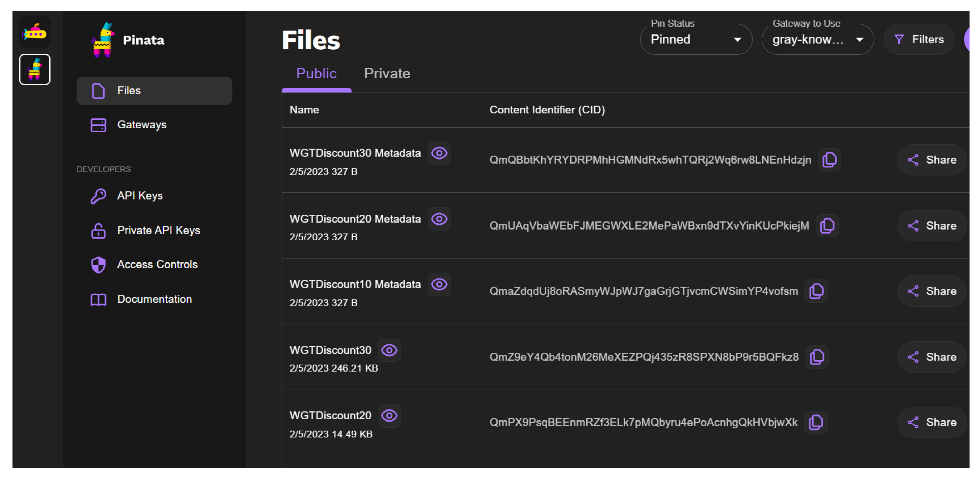This screenshot has height=479, width=980.
Task: Copy the CID of WGTDiscount20 Metadata
Action: pos(827,226)
